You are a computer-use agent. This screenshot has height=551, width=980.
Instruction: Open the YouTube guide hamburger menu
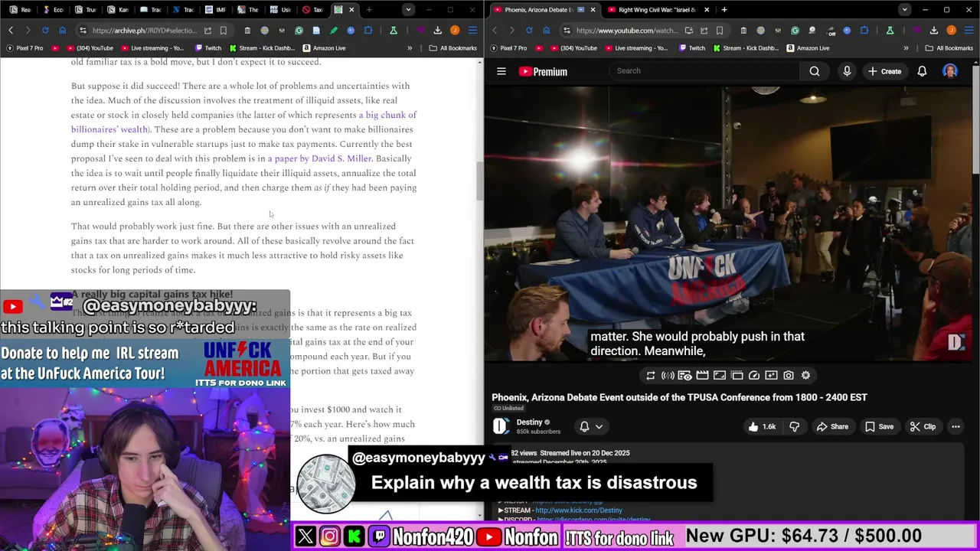click(x=501, y=71)
